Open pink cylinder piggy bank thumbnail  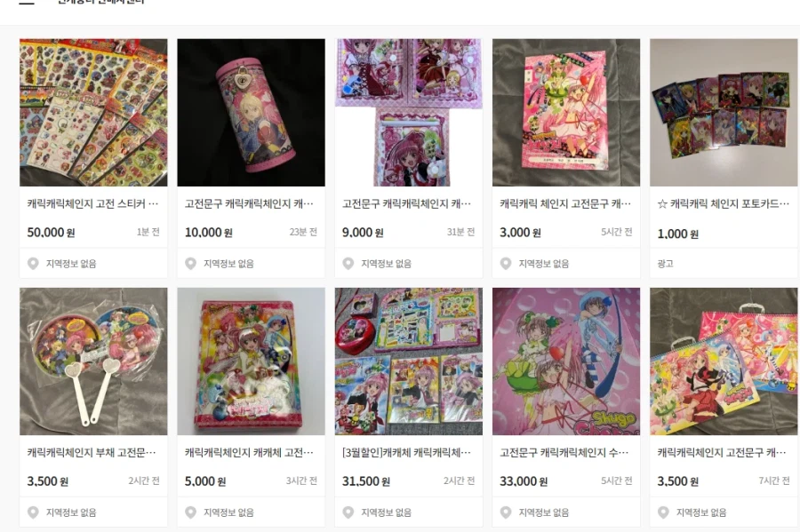pyautogui.click(x=251, y=113)
